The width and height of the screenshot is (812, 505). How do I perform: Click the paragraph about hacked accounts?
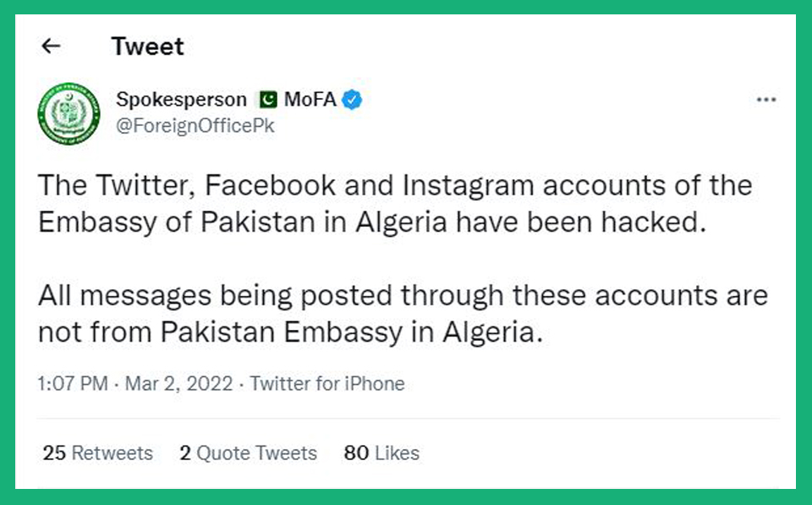[x=395, y=204]
